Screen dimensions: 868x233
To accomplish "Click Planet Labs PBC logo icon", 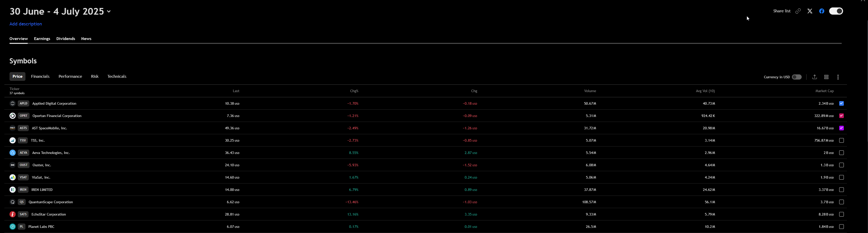I will (x=12, y=227).
